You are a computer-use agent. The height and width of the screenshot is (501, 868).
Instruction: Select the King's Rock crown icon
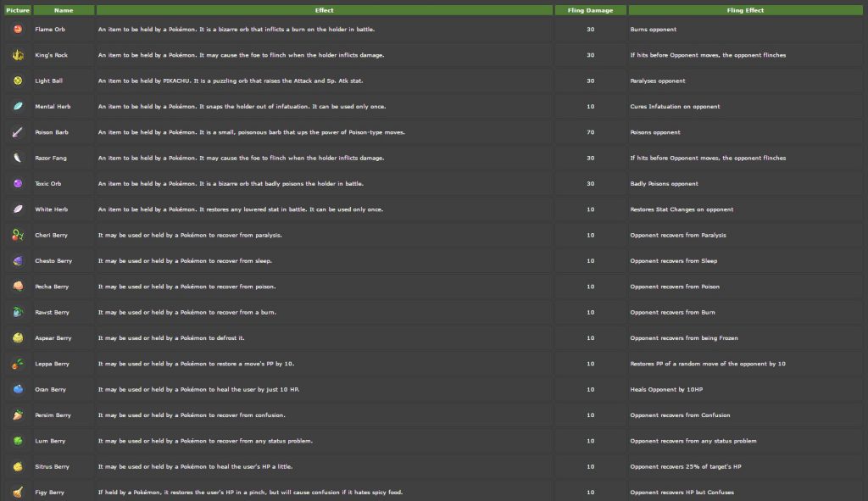[18, 55]
